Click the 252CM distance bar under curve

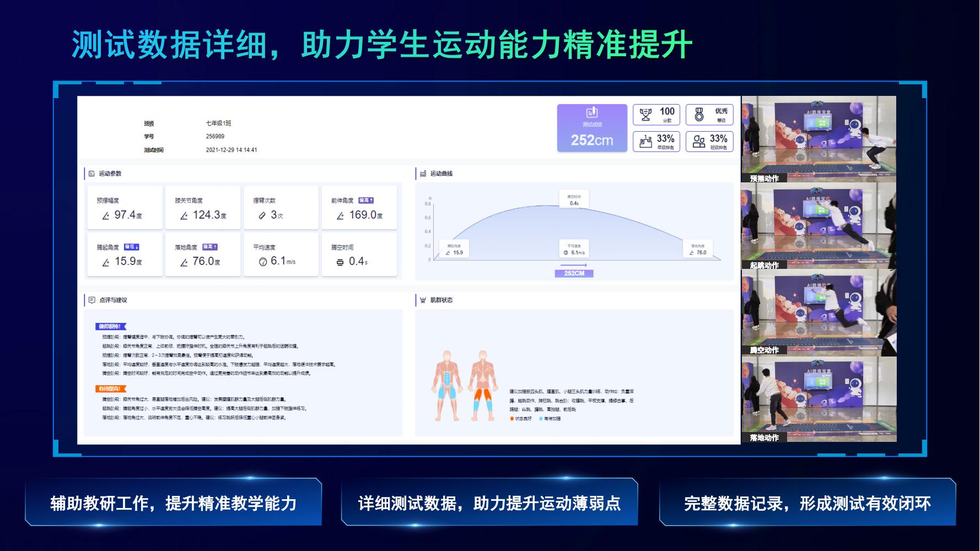(x=574, y=273)
